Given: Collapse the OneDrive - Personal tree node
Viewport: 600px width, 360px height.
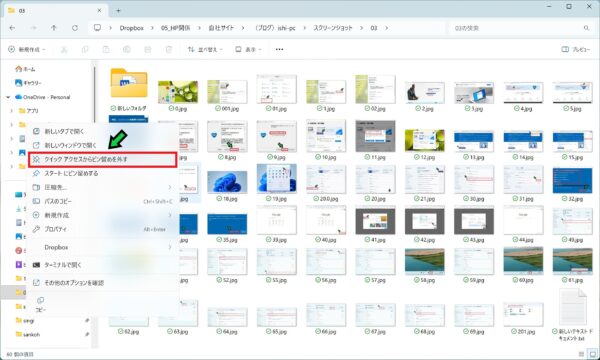Looking at the screenshot, I should [x=8, y=97].
